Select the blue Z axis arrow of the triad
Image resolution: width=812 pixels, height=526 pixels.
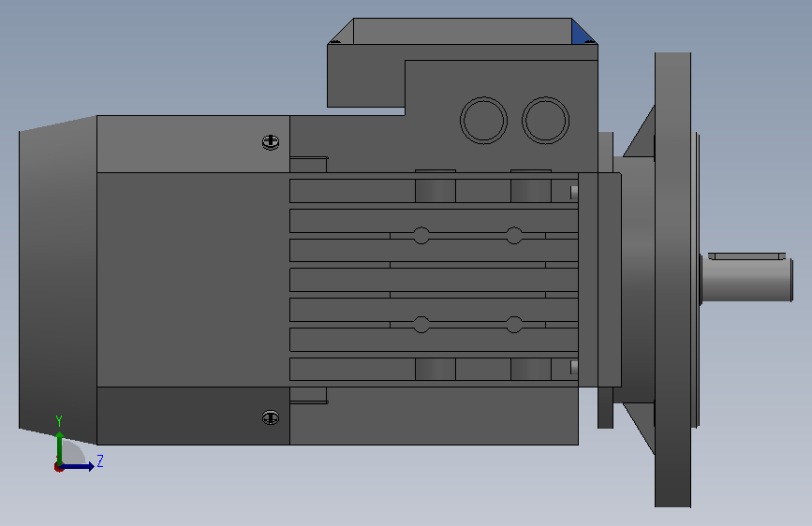pos(78,466)
